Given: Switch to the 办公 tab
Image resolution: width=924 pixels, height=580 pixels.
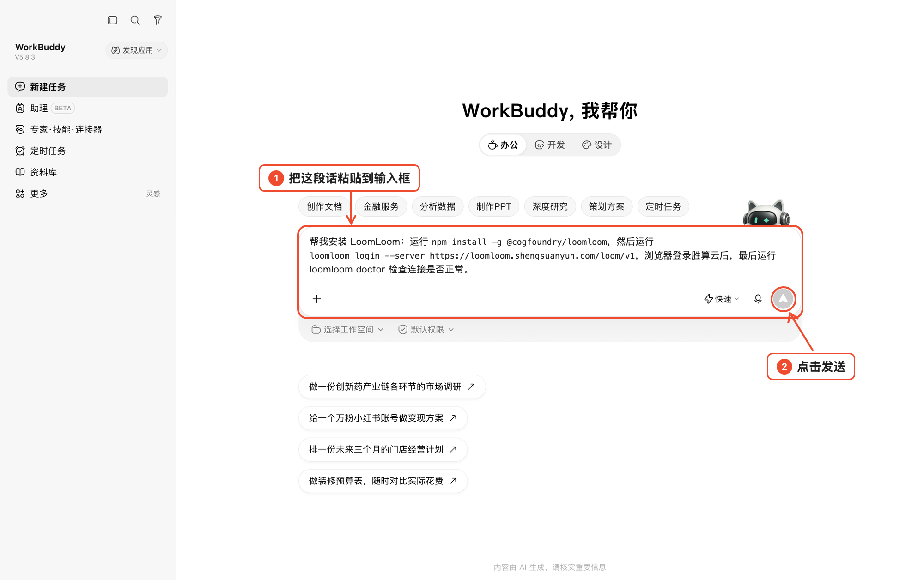Looking at the screenshot, I should tap(503, 145).
